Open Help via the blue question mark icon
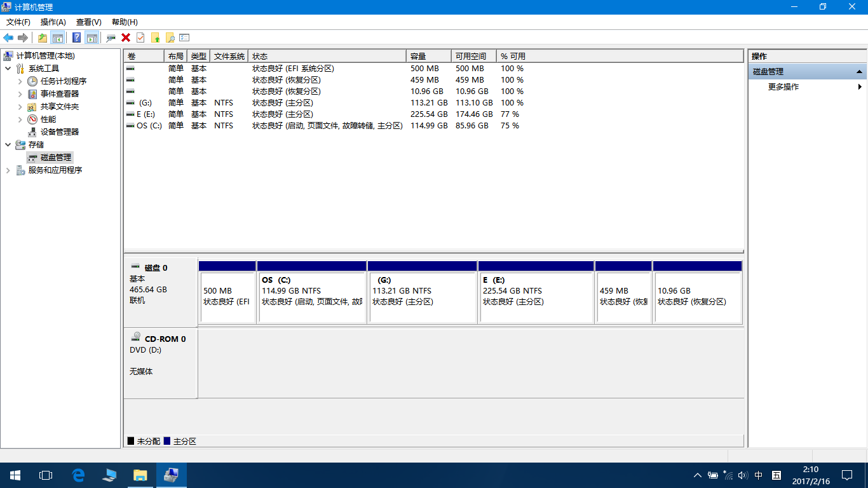This screenshot has width=868, height=488. click(x=76, y=37)
